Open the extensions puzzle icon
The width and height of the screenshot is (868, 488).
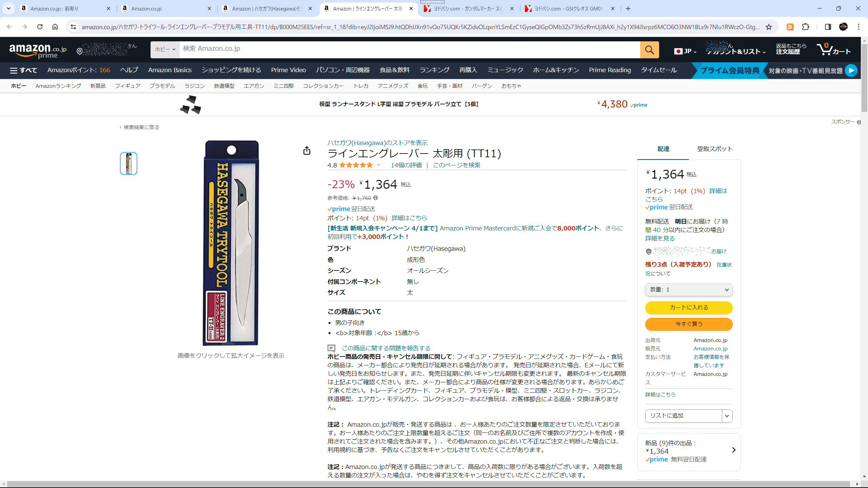click(x=806, y=27)
